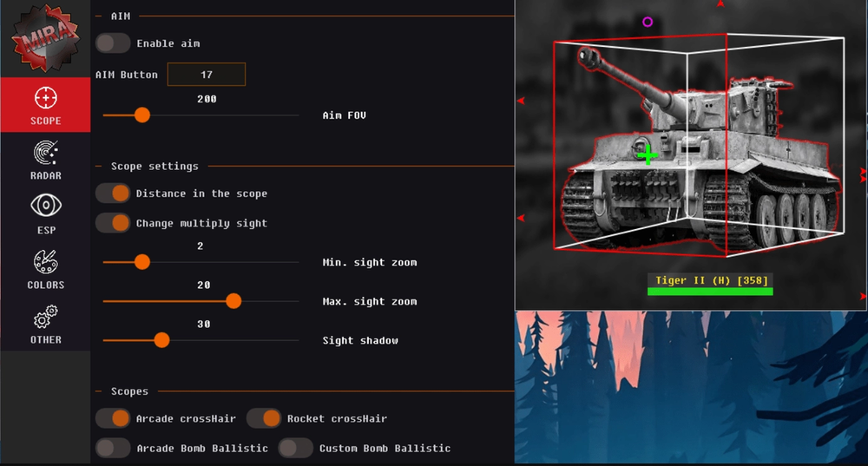Click the AIM Button label text
This screenshot has width=868, height=466.
coord(127,75)
